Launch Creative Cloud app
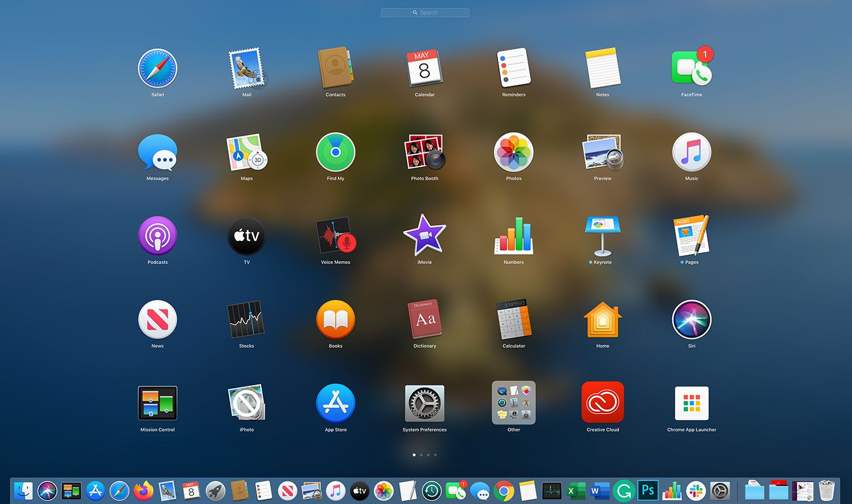This screenshot has width=852, height=504. 602,403
